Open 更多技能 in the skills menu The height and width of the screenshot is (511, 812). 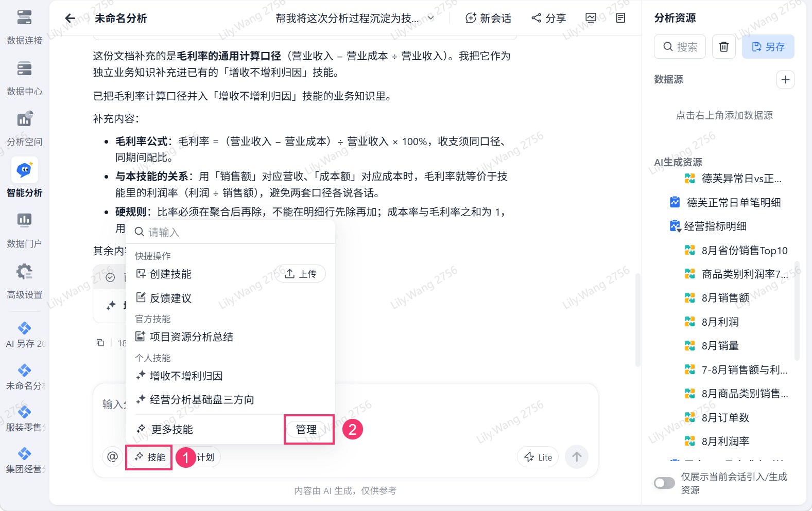coord(165,429)
